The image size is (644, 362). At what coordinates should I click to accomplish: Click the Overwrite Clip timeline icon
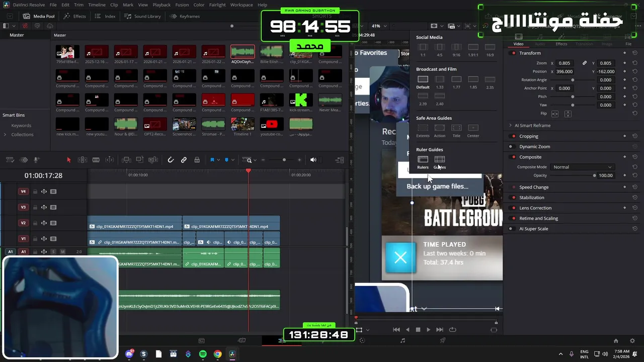[140, 160]
